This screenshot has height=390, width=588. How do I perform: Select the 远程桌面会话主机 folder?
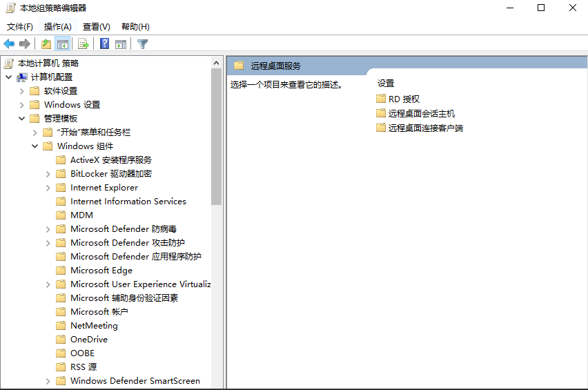point(421,113)
